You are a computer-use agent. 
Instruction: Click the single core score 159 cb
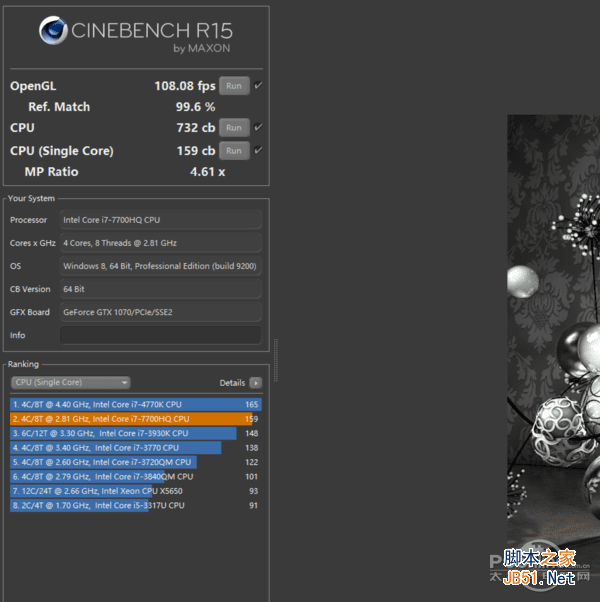click(x=196, y=150)
